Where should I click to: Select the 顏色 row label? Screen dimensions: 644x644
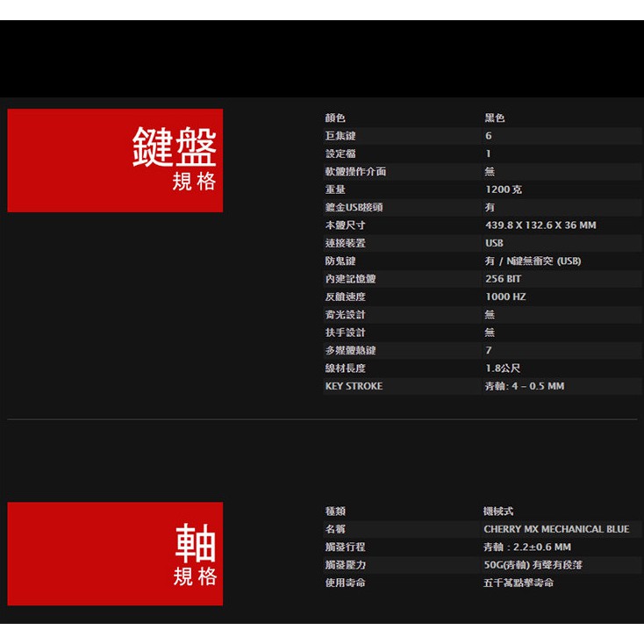(x=335, y=118)
